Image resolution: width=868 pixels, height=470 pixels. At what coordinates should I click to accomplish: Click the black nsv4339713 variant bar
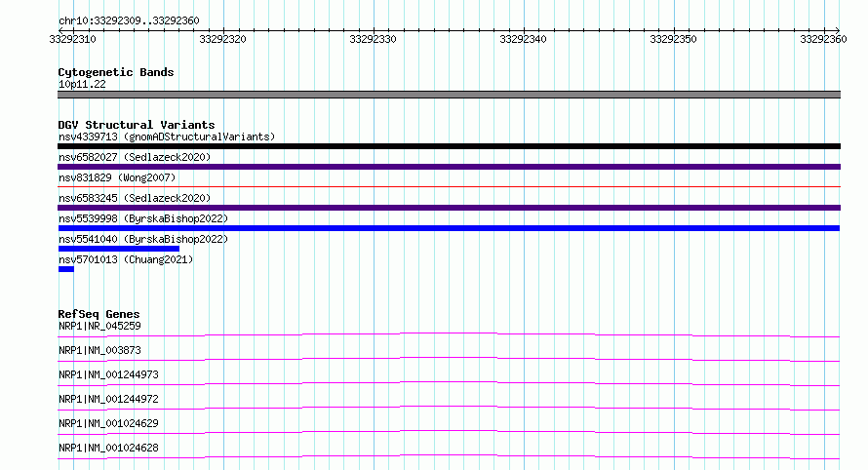449,146
